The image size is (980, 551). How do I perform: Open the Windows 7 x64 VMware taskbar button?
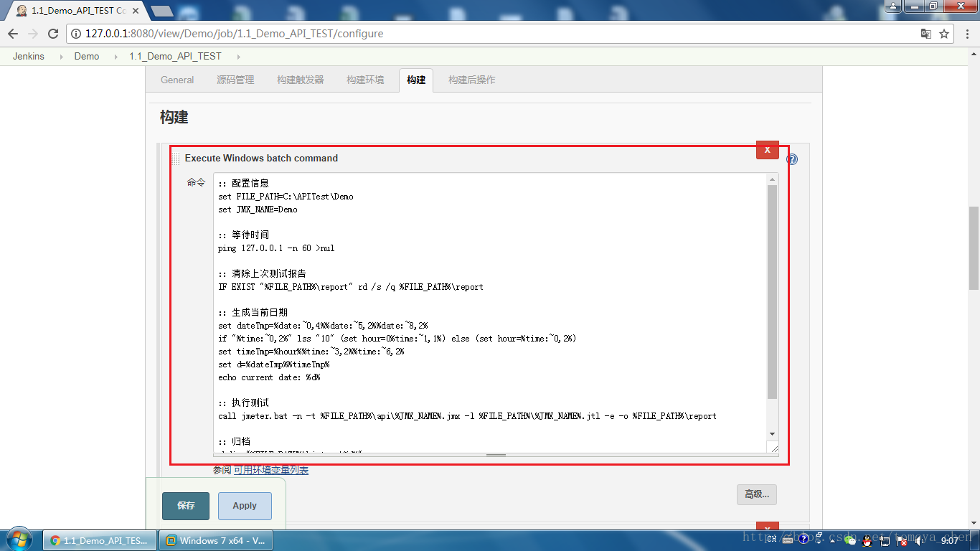coord(216,540)
